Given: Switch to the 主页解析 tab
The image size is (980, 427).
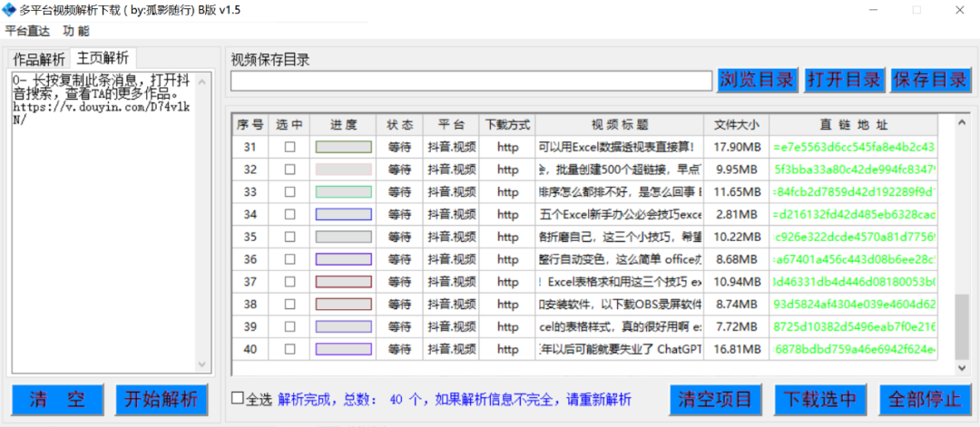Looking at the screenshot, I should pos(102,59).
